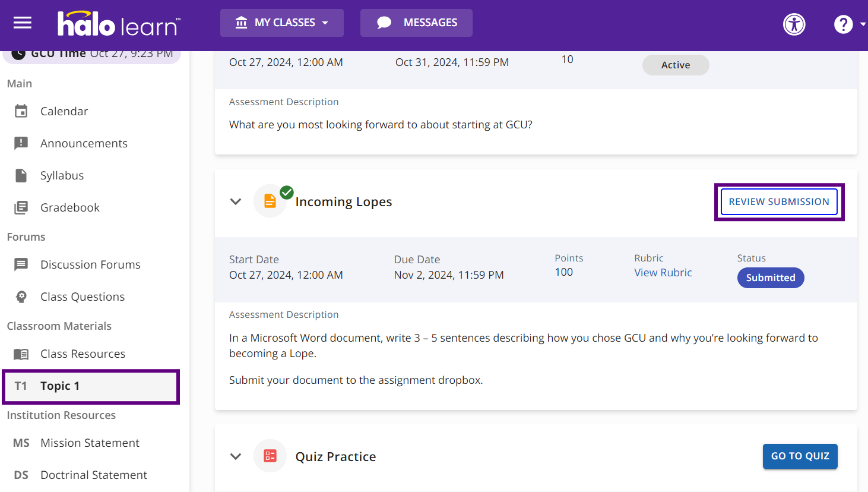The height and width of the screenshot is (492, 868).
Task: Open the My Classes dropdown
Action: pyautogui.click(x=282, y=23)
